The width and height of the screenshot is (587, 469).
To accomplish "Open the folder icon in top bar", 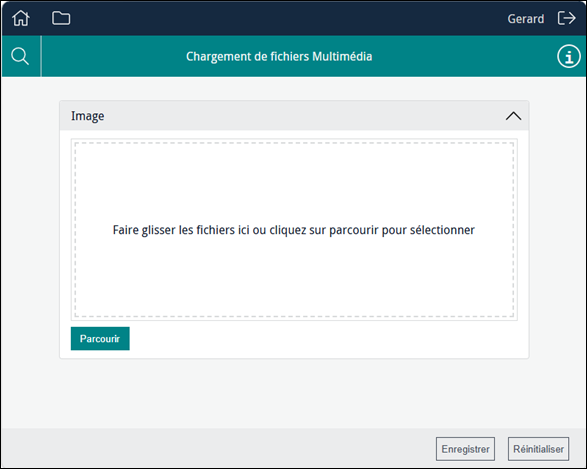I will pos(61,18).
